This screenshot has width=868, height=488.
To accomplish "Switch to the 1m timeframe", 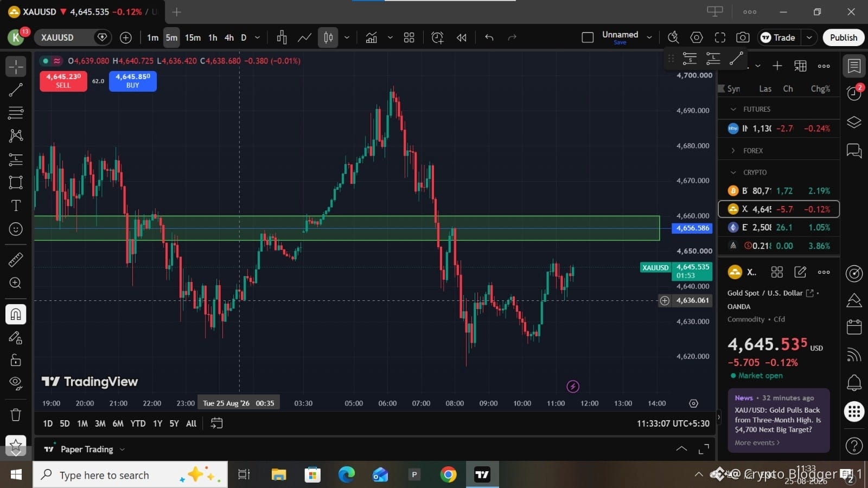I will 152,37.
